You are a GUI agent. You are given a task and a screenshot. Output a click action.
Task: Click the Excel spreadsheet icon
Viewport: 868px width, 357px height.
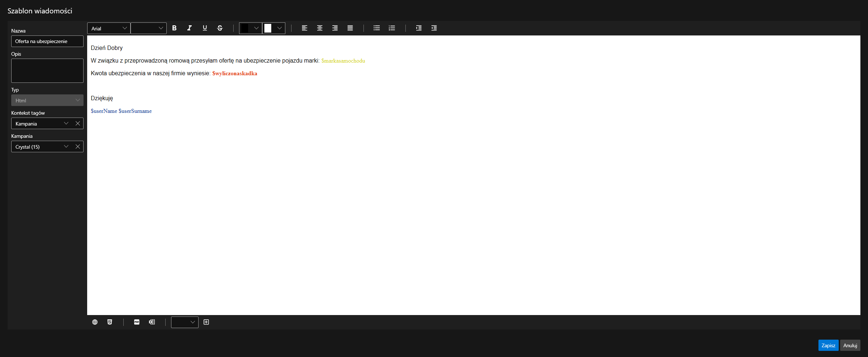tap(152, 322)
